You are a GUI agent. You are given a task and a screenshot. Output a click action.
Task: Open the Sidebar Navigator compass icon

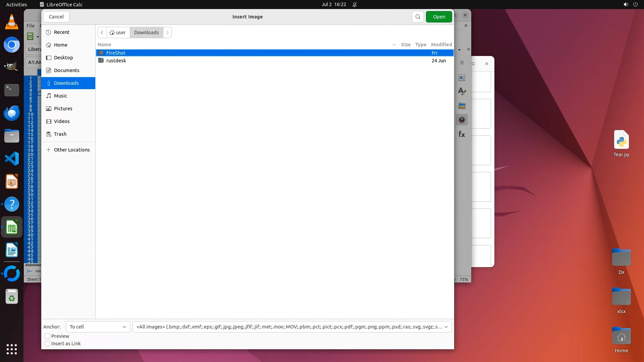click(x=462, y=120)
